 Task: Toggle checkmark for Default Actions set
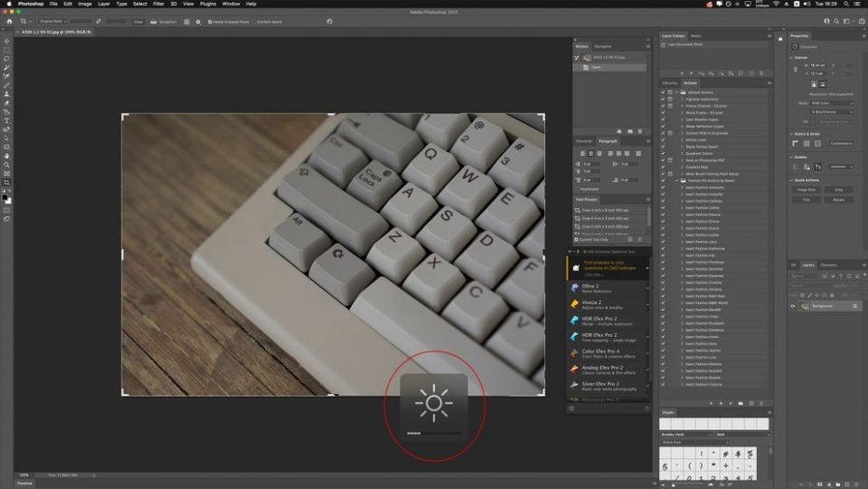pyautogui.click(x=664, y=92)
